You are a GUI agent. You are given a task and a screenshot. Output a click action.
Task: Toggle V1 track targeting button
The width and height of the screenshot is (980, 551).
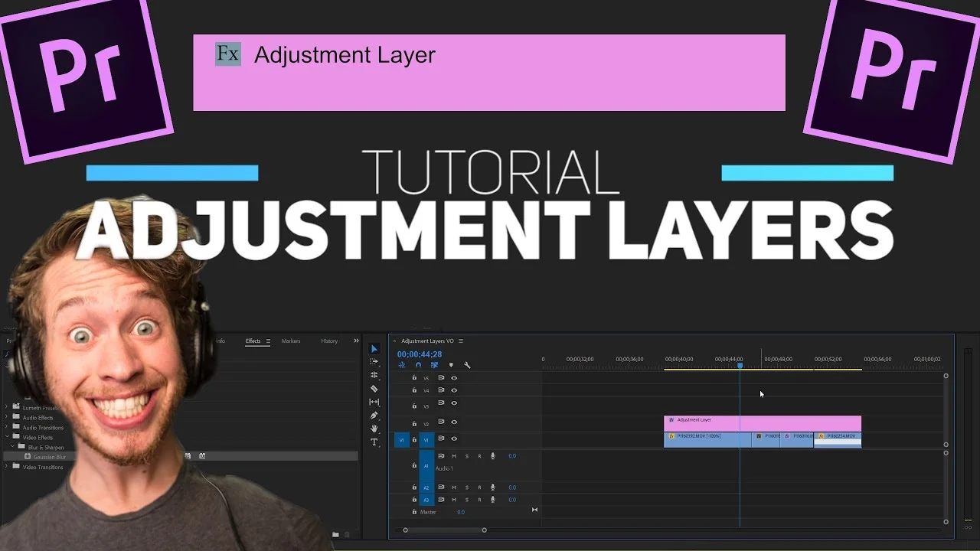(426, 440)
